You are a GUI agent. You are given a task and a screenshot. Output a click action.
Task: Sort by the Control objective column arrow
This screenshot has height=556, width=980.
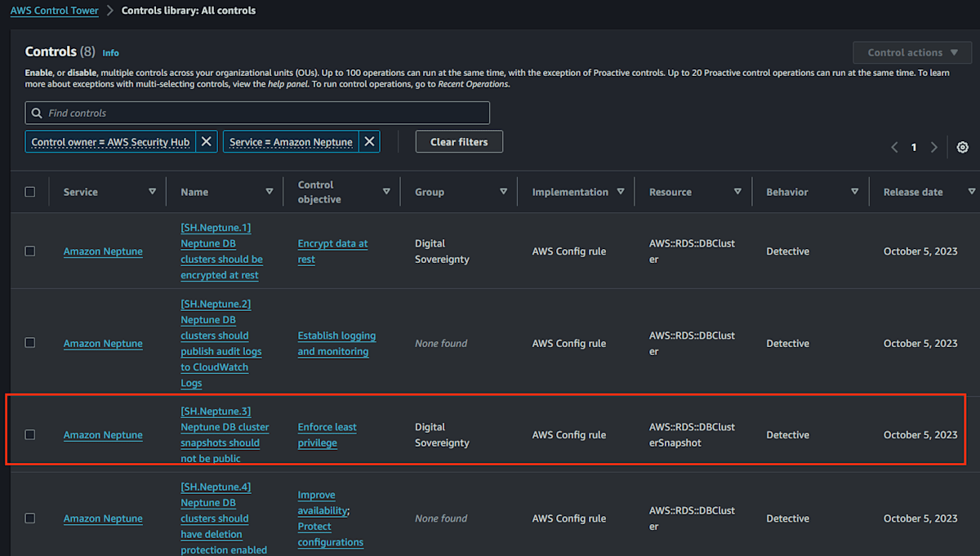point(386,192)
